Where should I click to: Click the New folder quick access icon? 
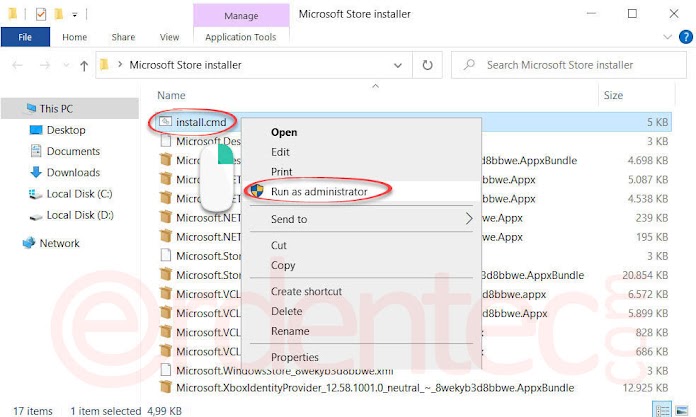(59, 15)
